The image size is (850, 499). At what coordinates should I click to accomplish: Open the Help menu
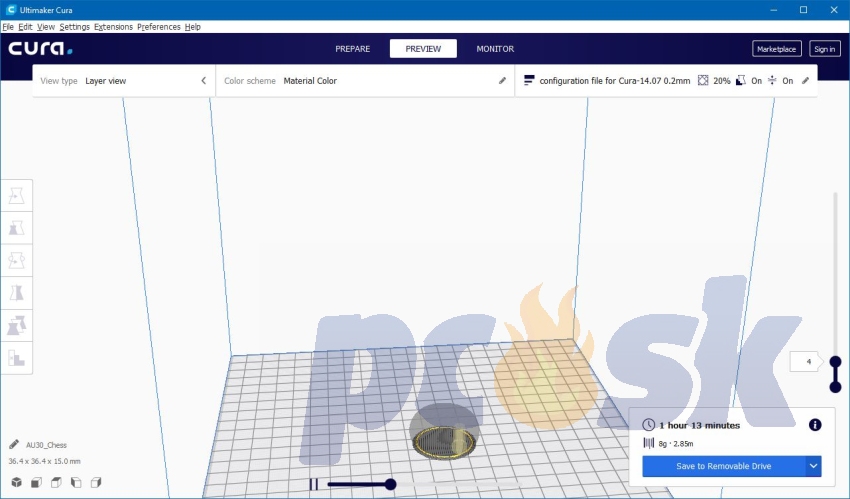coord(192,27)
